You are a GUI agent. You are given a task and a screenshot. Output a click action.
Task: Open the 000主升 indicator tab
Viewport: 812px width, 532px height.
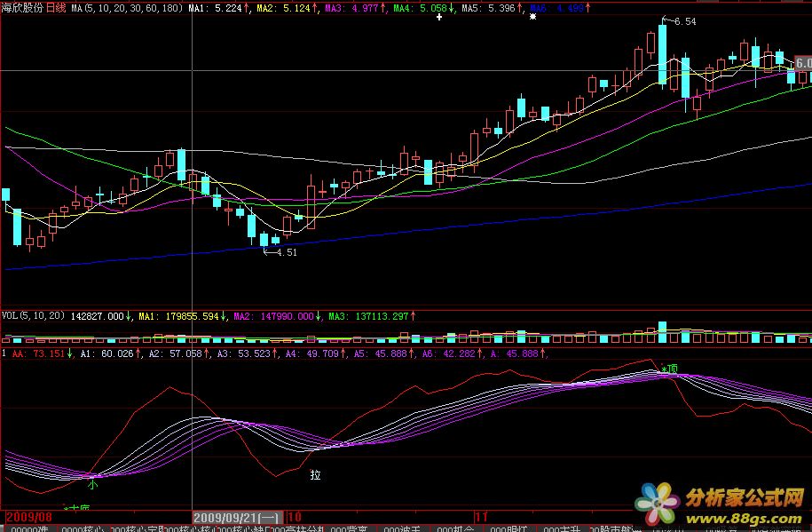(559, 528)
